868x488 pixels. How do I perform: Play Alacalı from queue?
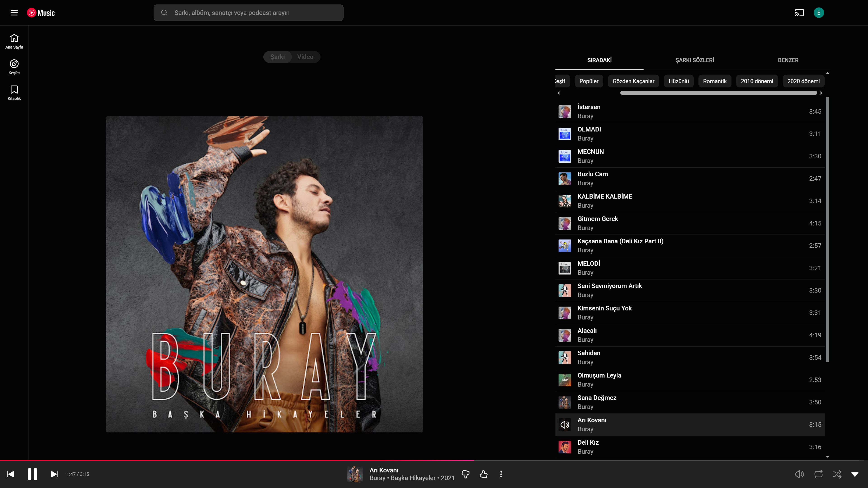tap(690, 335)
